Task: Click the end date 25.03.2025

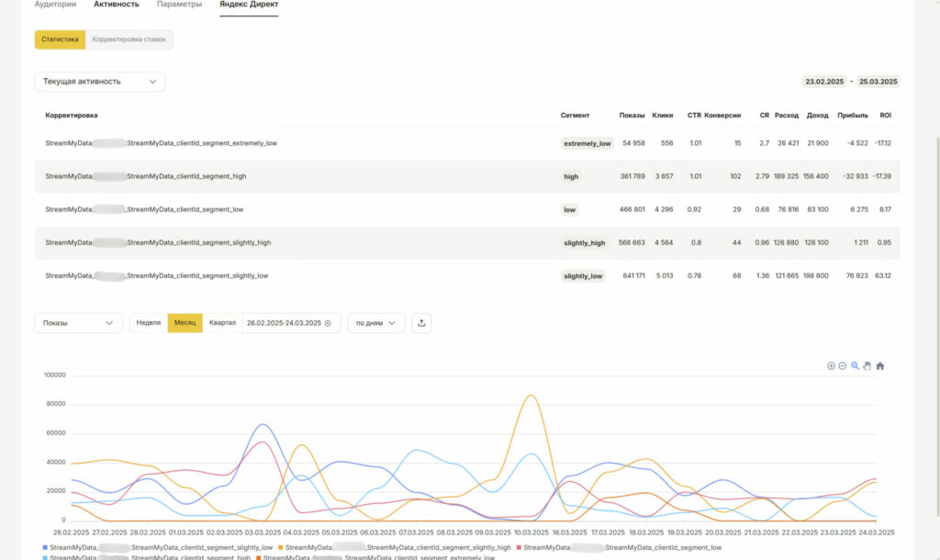Action: [878, 82]
